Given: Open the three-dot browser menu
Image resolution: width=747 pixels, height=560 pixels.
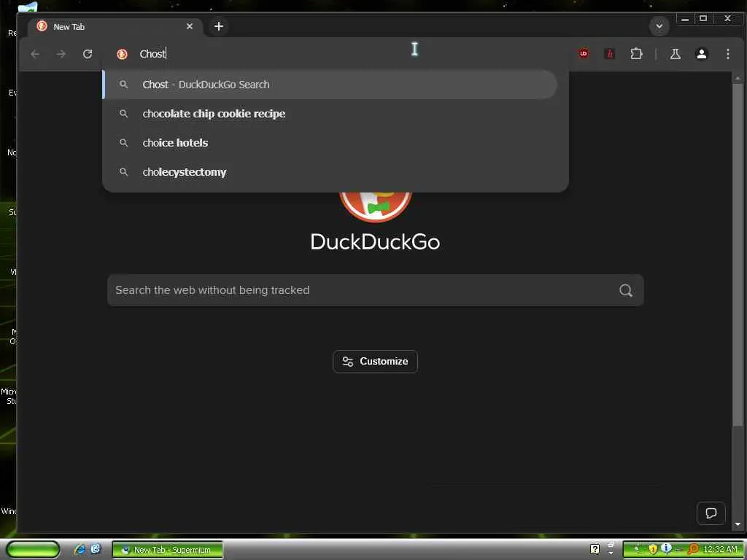Looking at the screenshot, I should click(727, 54).
